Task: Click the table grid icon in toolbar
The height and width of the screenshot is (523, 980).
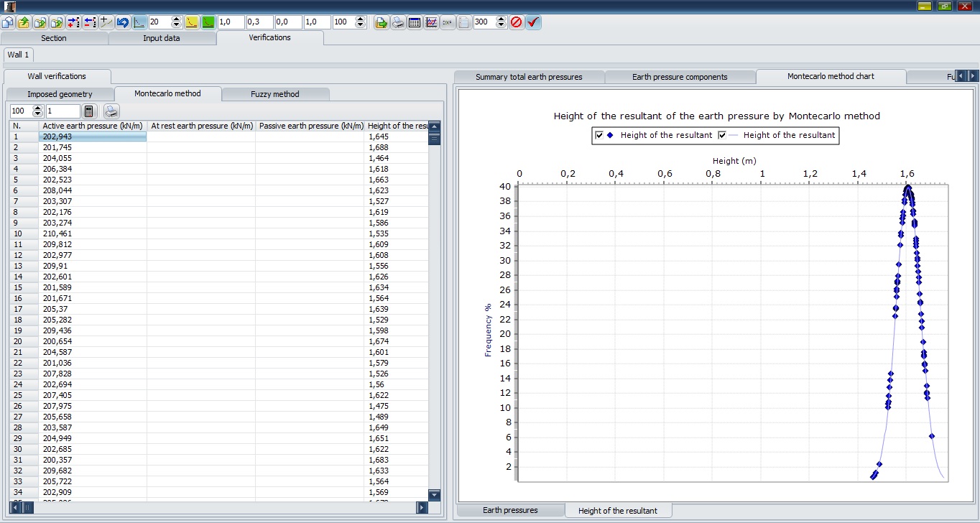Action: tap(415, 22)
